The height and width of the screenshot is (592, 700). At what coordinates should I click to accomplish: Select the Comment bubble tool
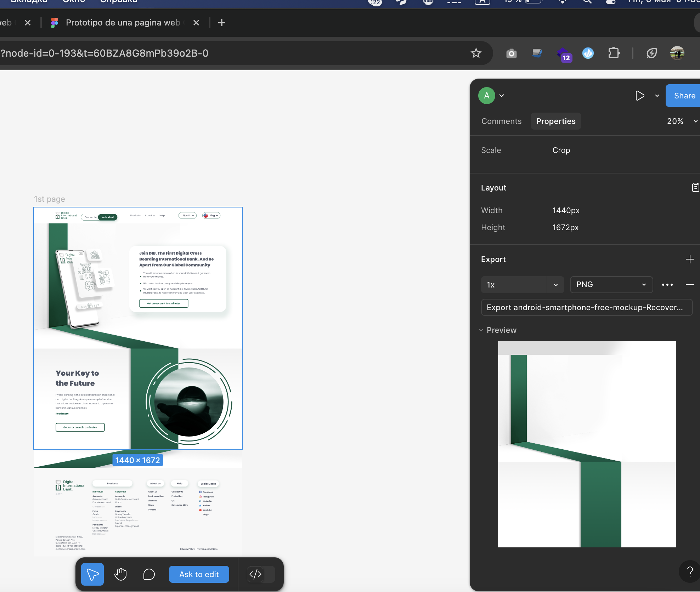pos(149,574)
